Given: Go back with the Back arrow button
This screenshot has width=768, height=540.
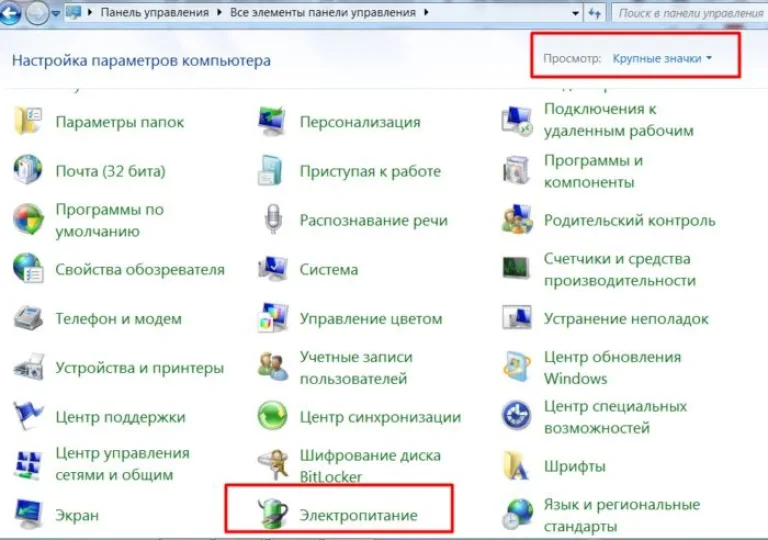Looking at the screenshot, I should pyautogui.click(x=10, y=13).
